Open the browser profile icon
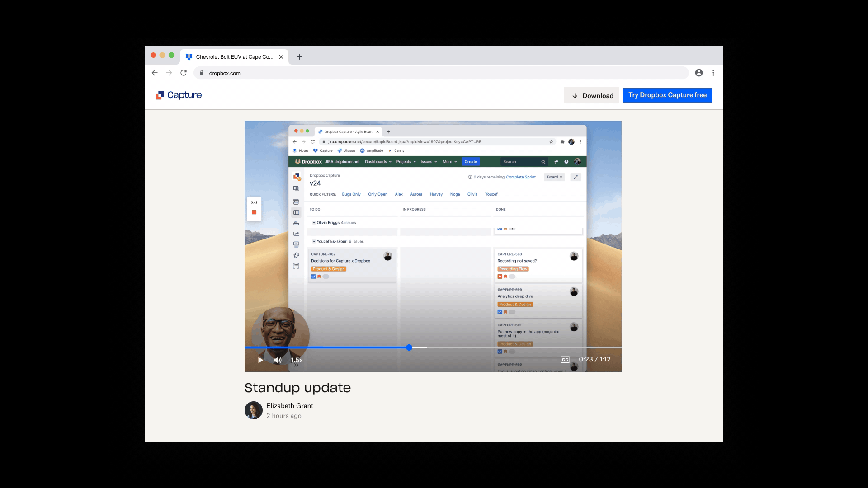This screenshot has width=868, height=488. pyautogui.click(x=698, y=73)
